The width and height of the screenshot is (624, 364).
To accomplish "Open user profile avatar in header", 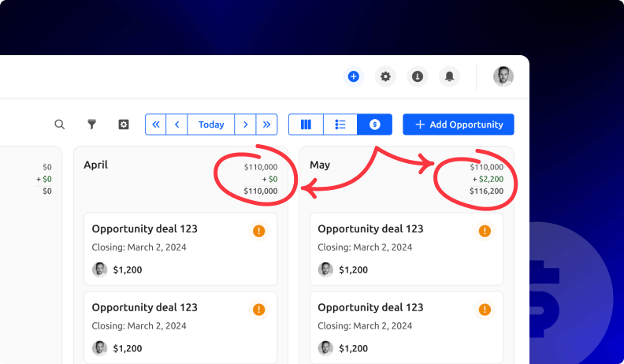I will (503, 76).
